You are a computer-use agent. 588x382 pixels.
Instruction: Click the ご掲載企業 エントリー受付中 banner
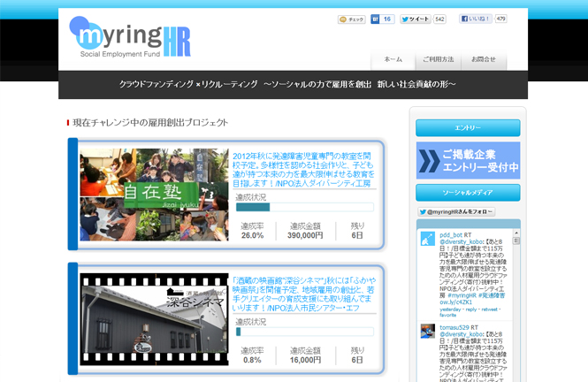coord(468,160)
